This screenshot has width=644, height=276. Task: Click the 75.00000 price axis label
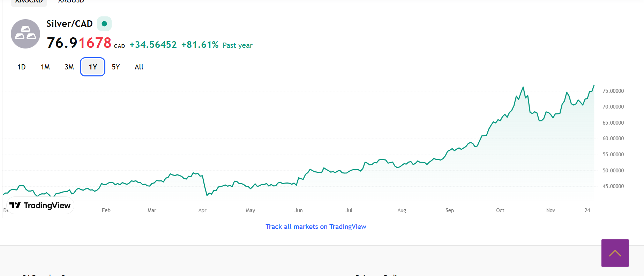pos(613,91)
